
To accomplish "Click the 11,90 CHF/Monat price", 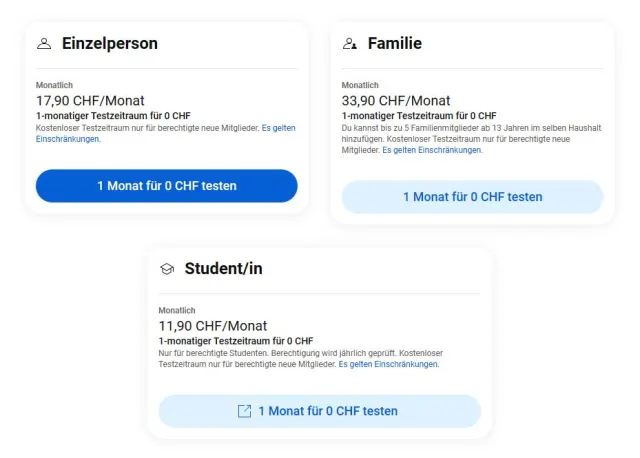I will click(x=213, y=326).
